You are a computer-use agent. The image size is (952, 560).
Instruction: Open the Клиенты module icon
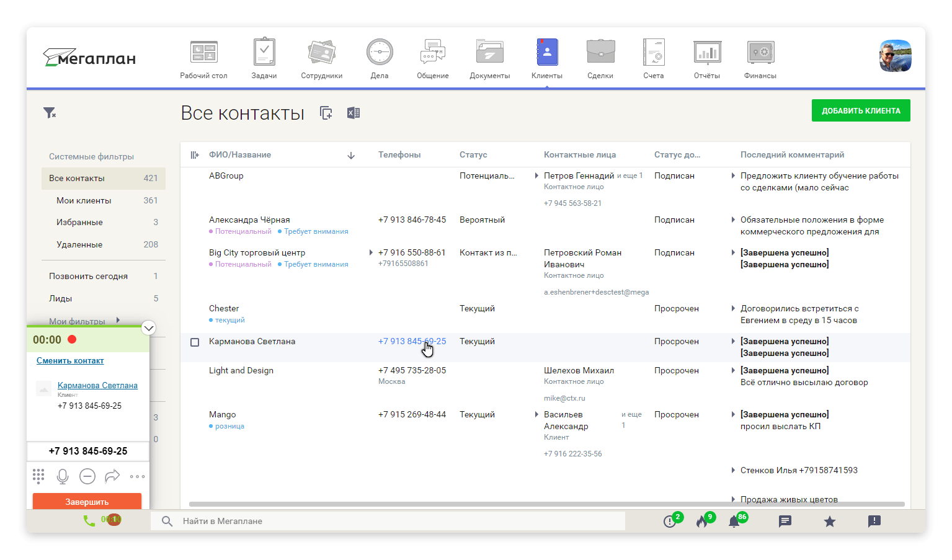[546, 53]
